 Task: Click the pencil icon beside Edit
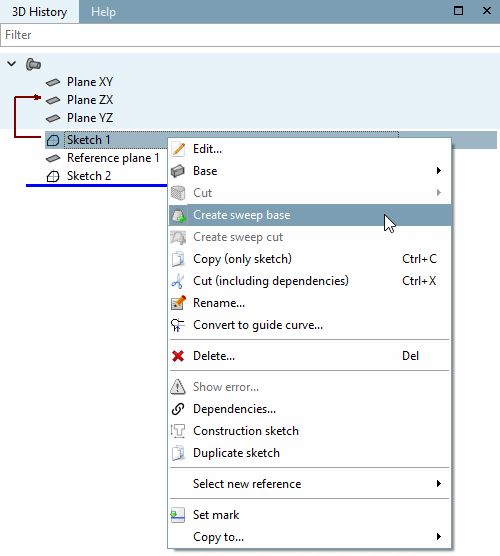[x=178, y=149]
